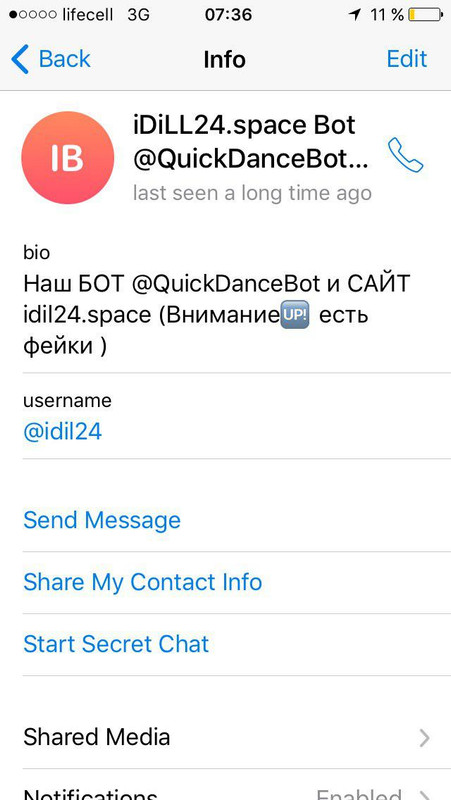The width and height of the screenshot is (451, 800).
Task: Tap the location arrow status icon
Action: point(354,15)
